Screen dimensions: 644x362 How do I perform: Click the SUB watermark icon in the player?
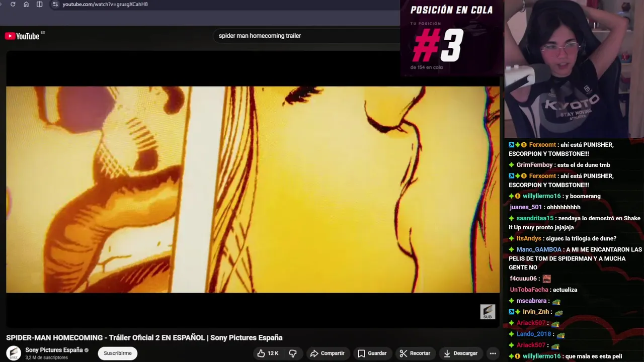pyautogui.click(x=488, y=312)
